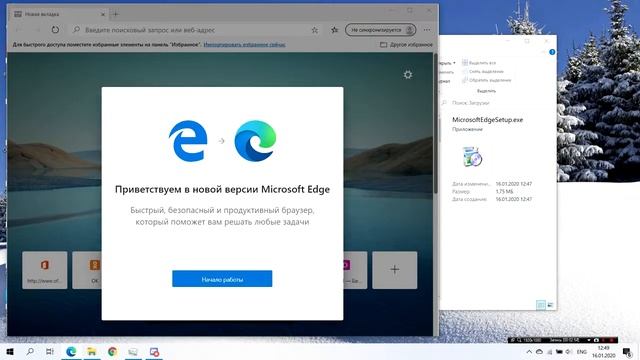Open a new tab with the plus button

[116, 14]
